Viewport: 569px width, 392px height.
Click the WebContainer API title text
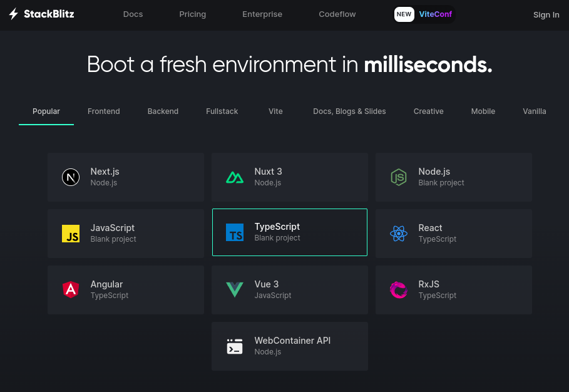point(292,341)
